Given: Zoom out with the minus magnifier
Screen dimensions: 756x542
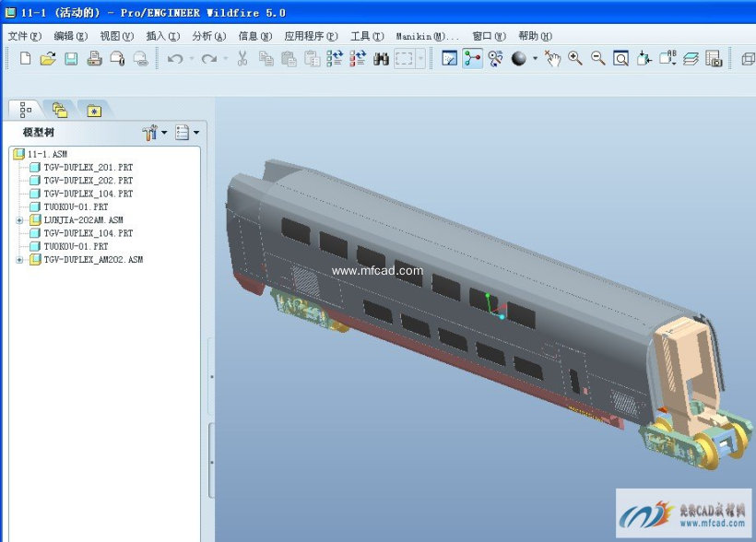Looking at the screenshot, I should click(x=597, y=59).
